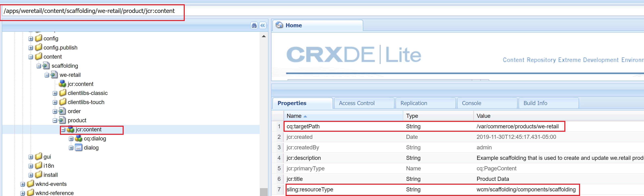Click the dialog widget node icon

(78, 148)
